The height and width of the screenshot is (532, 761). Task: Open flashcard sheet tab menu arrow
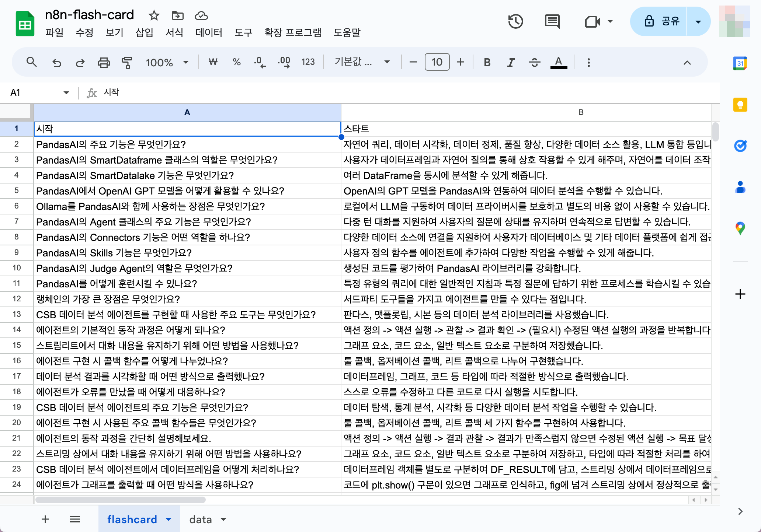click(x=168, y=519)
